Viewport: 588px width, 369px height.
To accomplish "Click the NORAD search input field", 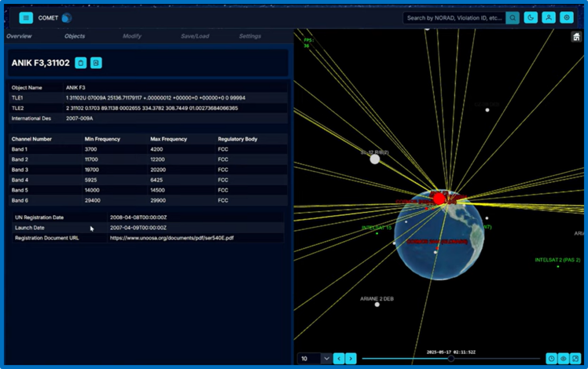I will click(454, 18).
